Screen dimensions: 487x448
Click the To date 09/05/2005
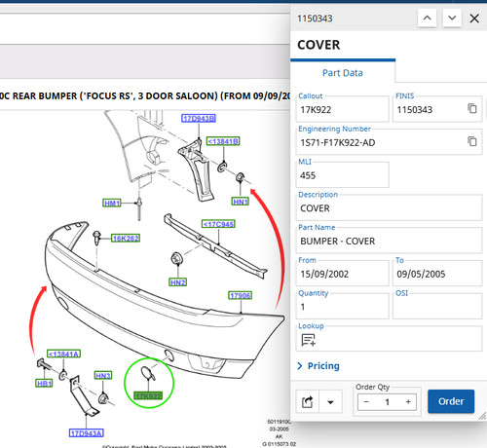point(437,274)
